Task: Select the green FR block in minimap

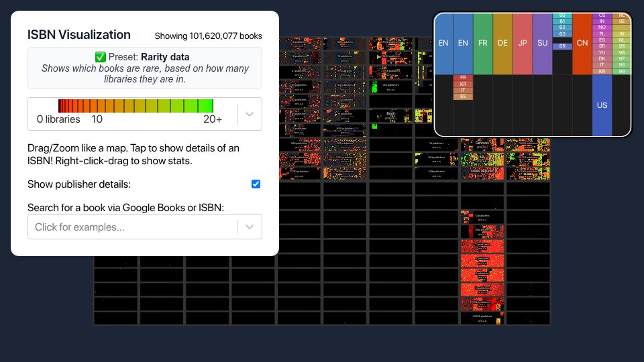Action: [482, 44]
